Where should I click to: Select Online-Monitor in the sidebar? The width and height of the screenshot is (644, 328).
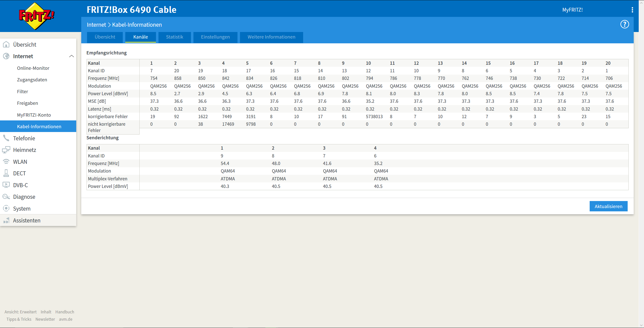(33, 68)
